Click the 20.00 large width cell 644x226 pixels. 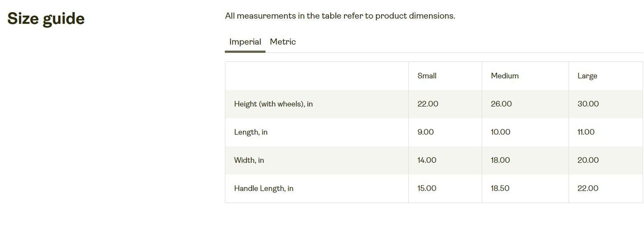tap(588, 160)
